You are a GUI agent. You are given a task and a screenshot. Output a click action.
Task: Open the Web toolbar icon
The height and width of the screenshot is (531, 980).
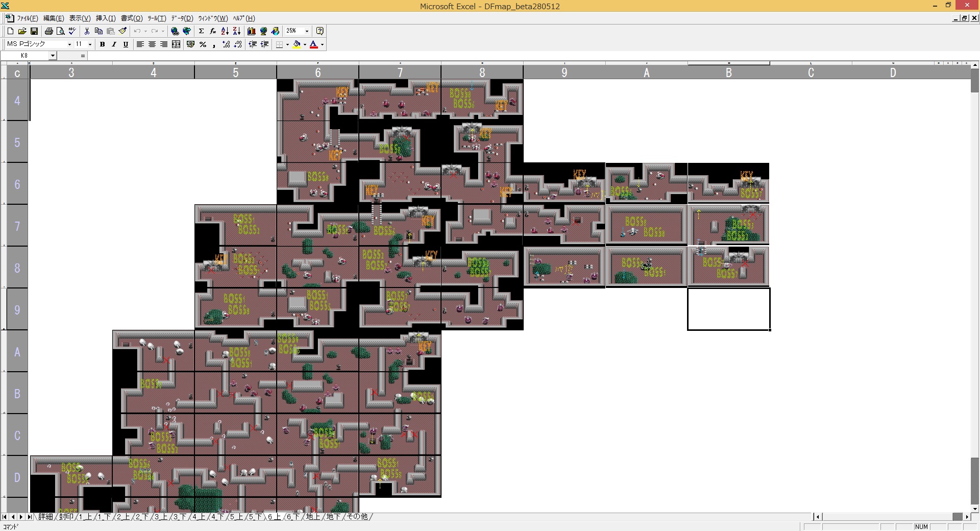187,31
